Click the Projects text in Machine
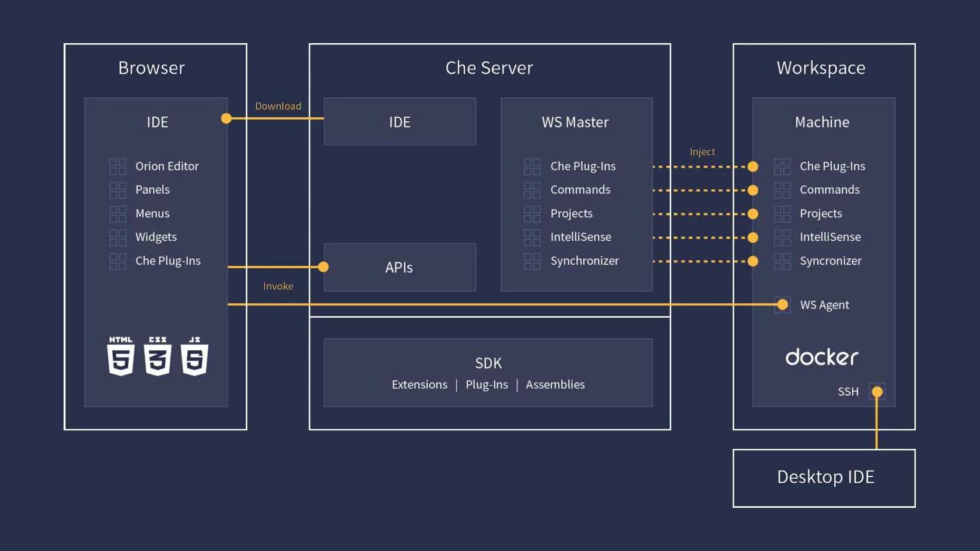Image resolution: width=980 pixels, height=551 pixels. (x=821, y=213)
